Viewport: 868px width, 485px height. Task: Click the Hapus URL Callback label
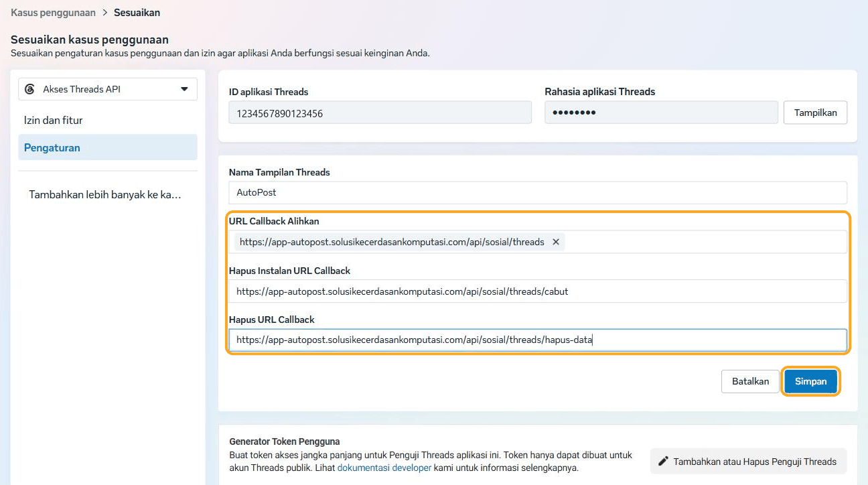point(271,320)
